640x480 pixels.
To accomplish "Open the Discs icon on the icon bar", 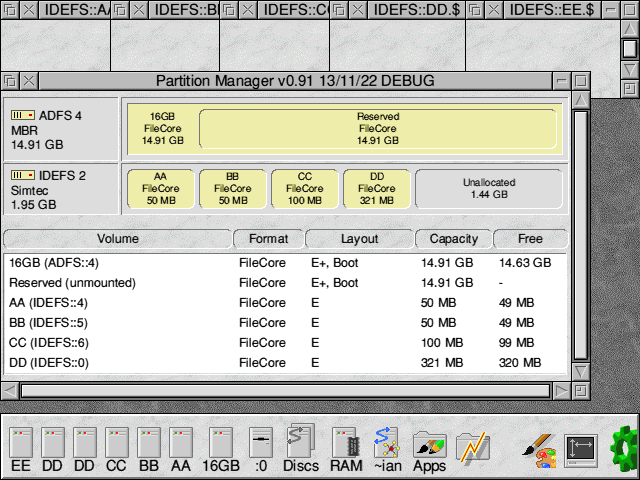I will coord(300,449).
